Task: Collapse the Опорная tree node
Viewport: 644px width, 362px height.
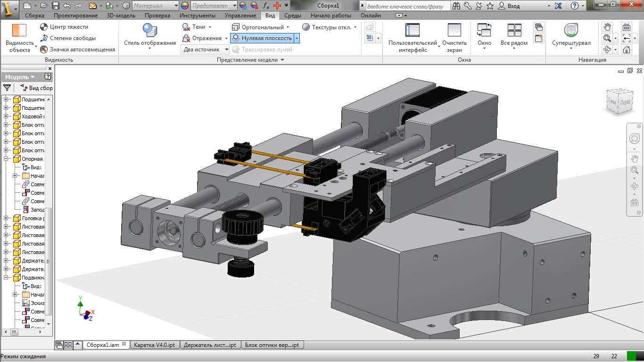Action: tap(6, 159)
